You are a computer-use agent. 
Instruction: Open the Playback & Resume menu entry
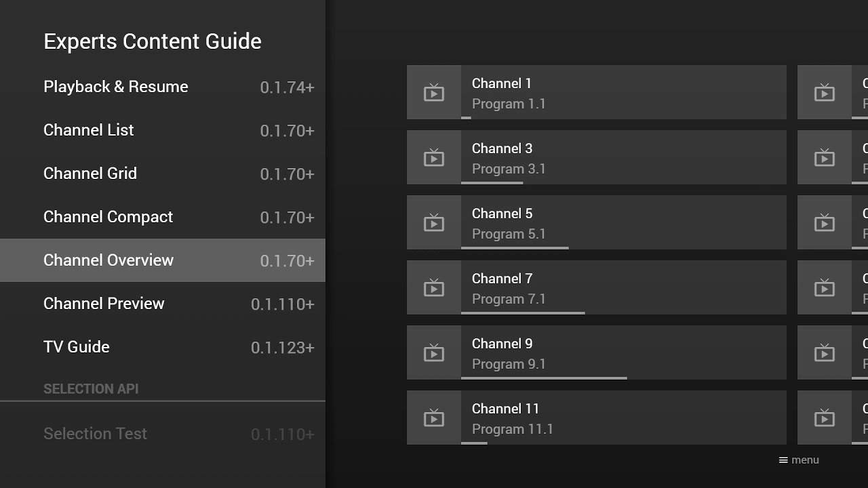(163, 87)
